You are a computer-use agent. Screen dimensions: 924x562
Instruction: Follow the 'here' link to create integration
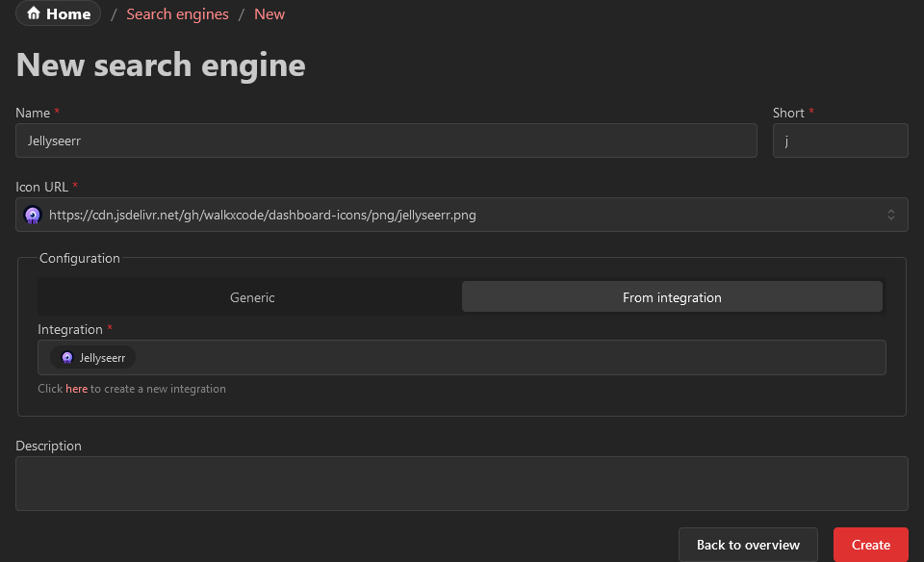tap(76, 389)
